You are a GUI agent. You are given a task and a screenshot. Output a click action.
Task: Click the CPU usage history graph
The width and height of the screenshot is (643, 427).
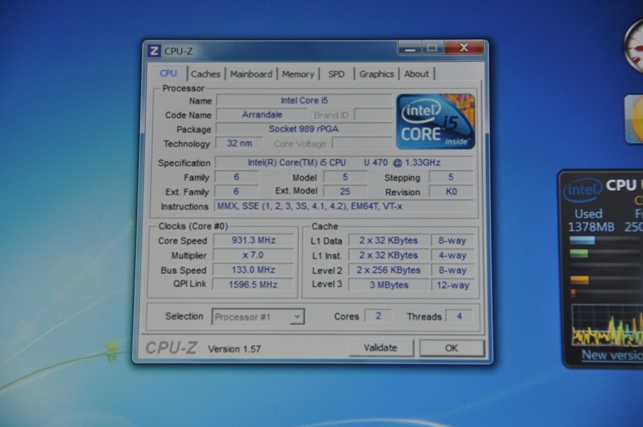pyautogui.click(x=607, y=325)
